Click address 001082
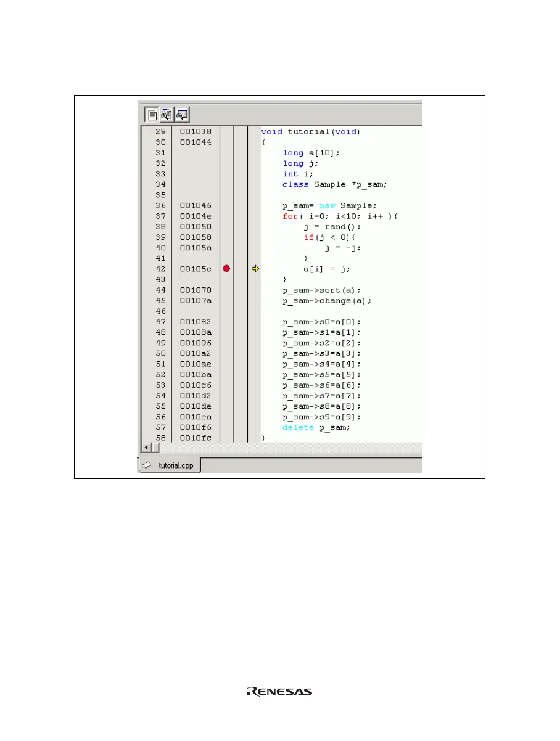The width and height of the screenshot is (560, 741). click(196, 322)
